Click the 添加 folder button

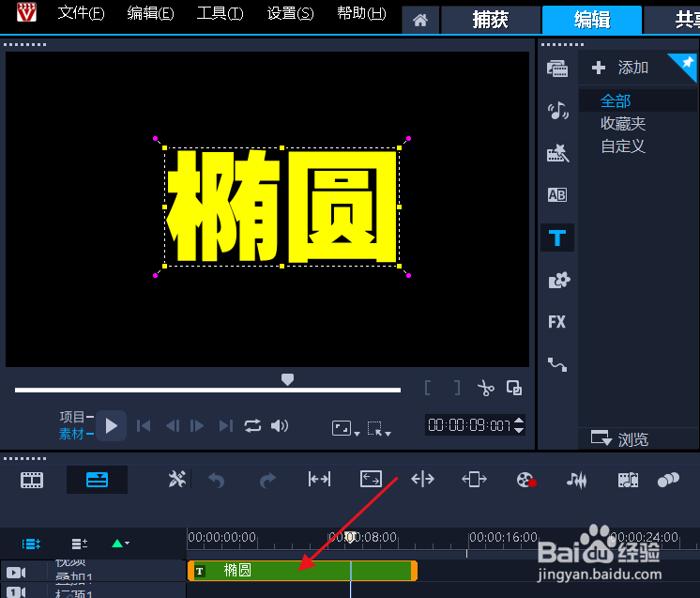point(620,68)
